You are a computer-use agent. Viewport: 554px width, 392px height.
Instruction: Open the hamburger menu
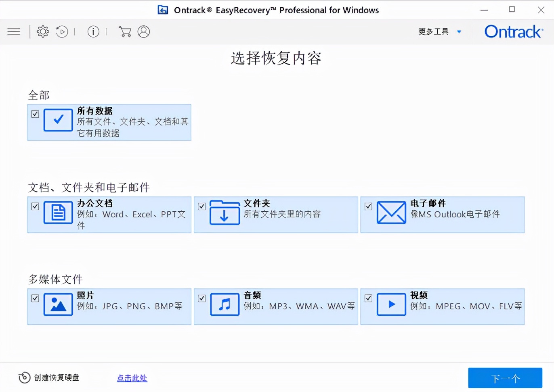tap(14, 31)
